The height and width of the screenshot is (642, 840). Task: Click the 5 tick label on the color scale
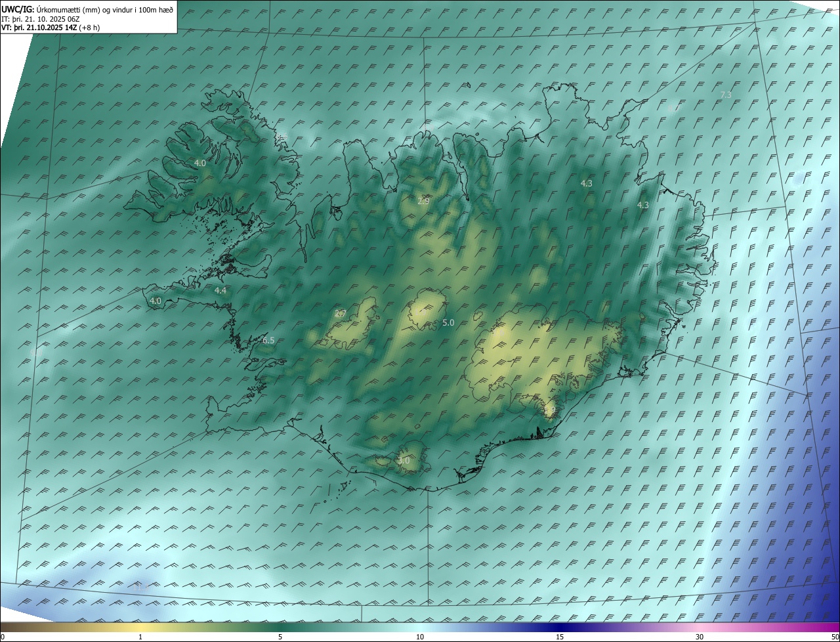pos(280,637)
